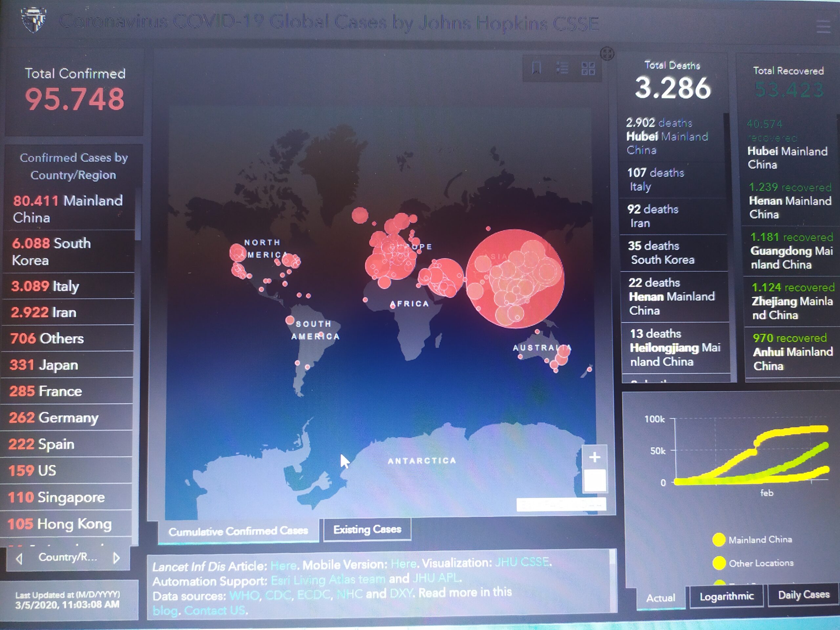Zoom out the map with the lower button
This screenshot has width=840, height=630.
point(595,481)
